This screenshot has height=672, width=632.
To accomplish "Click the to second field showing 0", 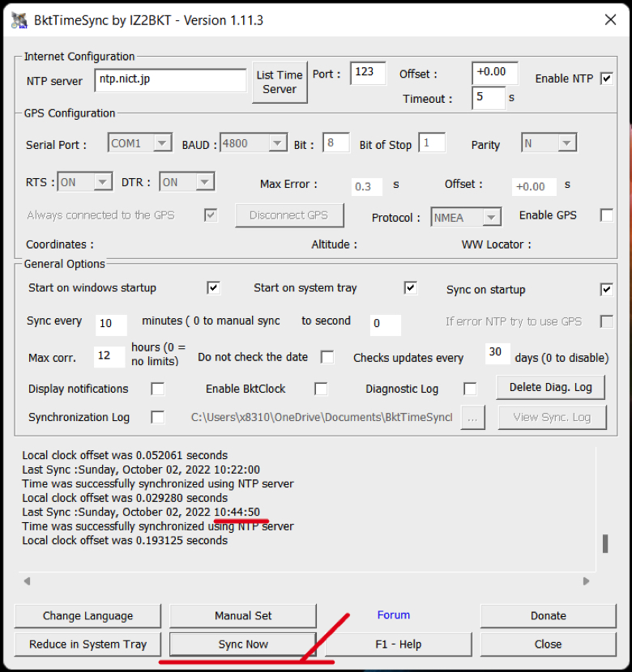I will (386, 325).
